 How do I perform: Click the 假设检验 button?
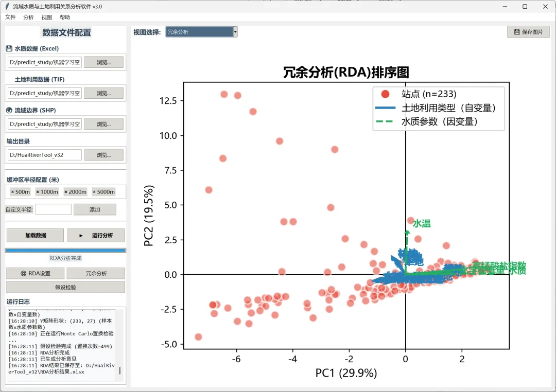65,287
